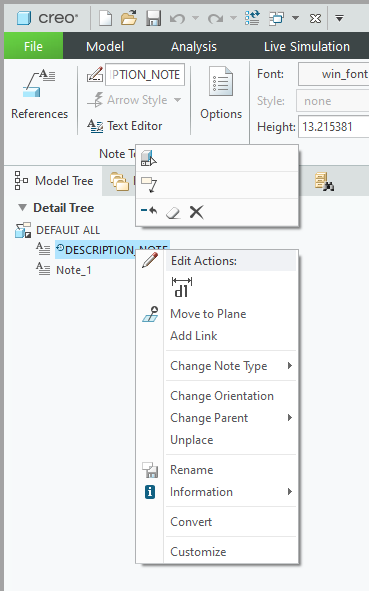Click the Regenerate icon in quick access

(252, 18)
